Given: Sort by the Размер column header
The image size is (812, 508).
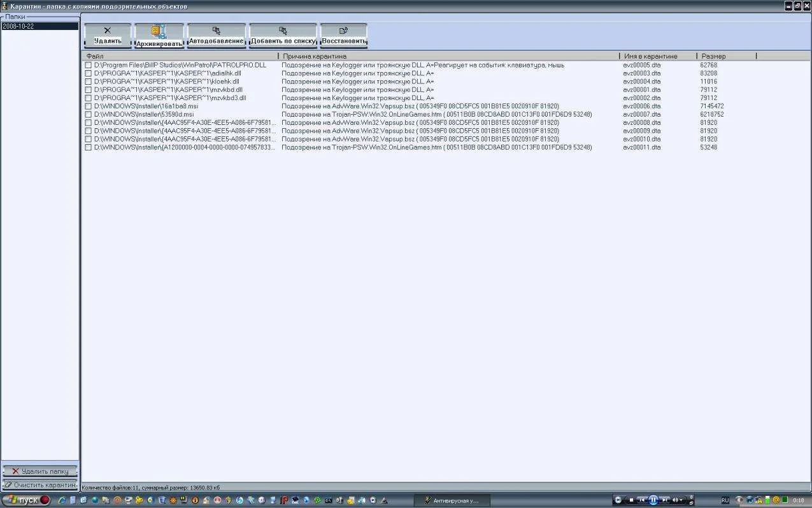Looking at the screenshot, I should [x=726, y=56].
